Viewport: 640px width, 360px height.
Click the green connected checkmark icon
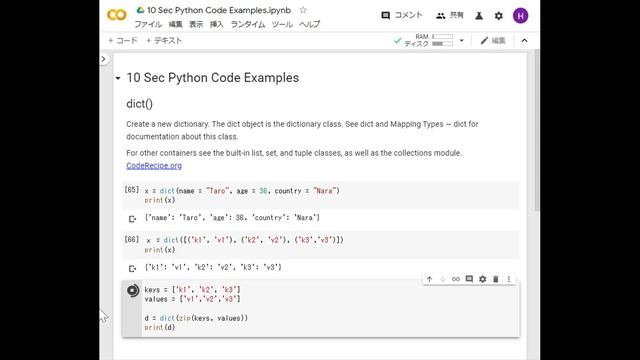point(398,40)
